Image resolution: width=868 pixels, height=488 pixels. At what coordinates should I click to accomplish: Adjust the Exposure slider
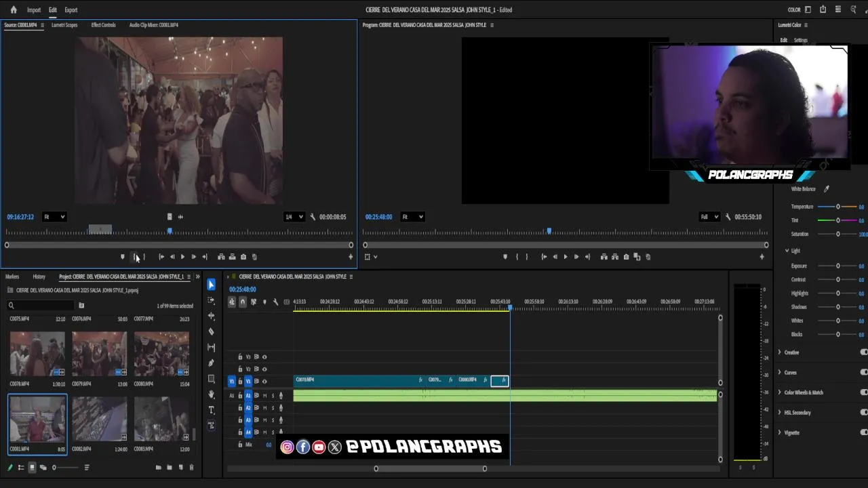pyautogui.click(x=838, y=266)
